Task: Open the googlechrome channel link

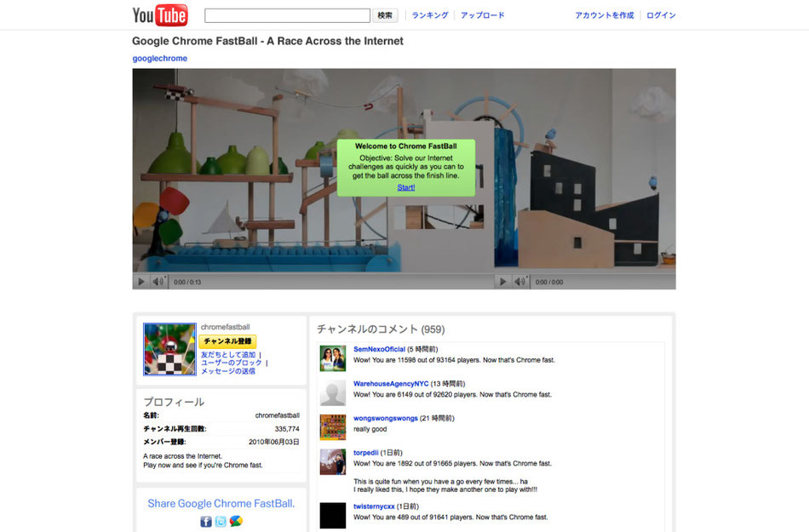Action: click(160, 58)
